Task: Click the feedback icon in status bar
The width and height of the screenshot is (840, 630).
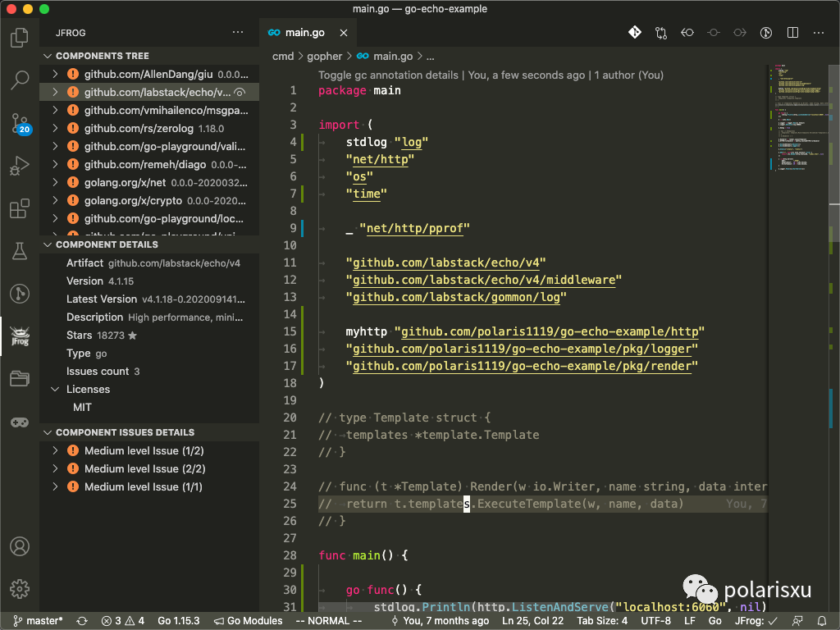Action: coord(797,621)
